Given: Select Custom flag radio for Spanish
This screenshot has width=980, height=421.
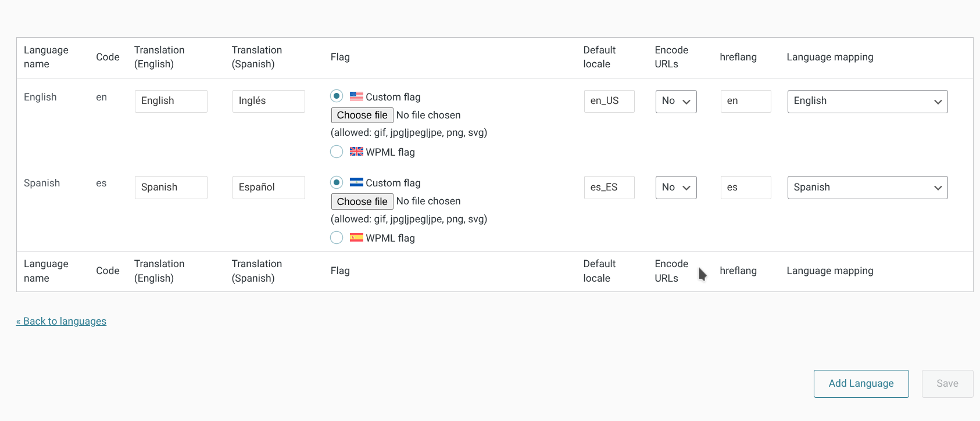Looking at the screenshot, I should click(337, 182).
